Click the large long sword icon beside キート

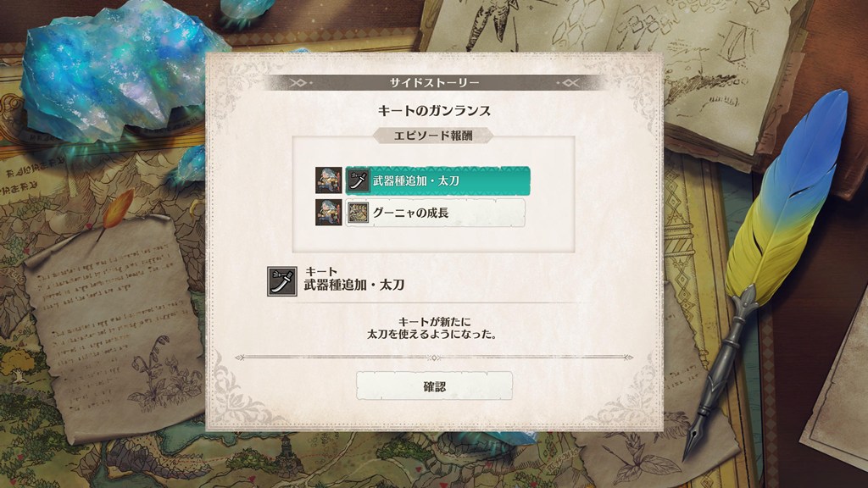pyautogui.click(x=282, y=281)
